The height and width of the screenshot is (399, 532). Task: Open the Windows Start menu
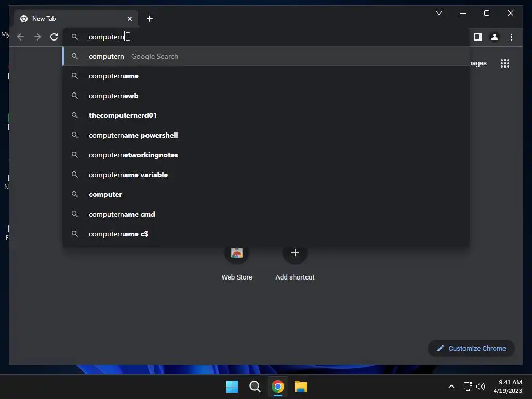pos(232,387)
